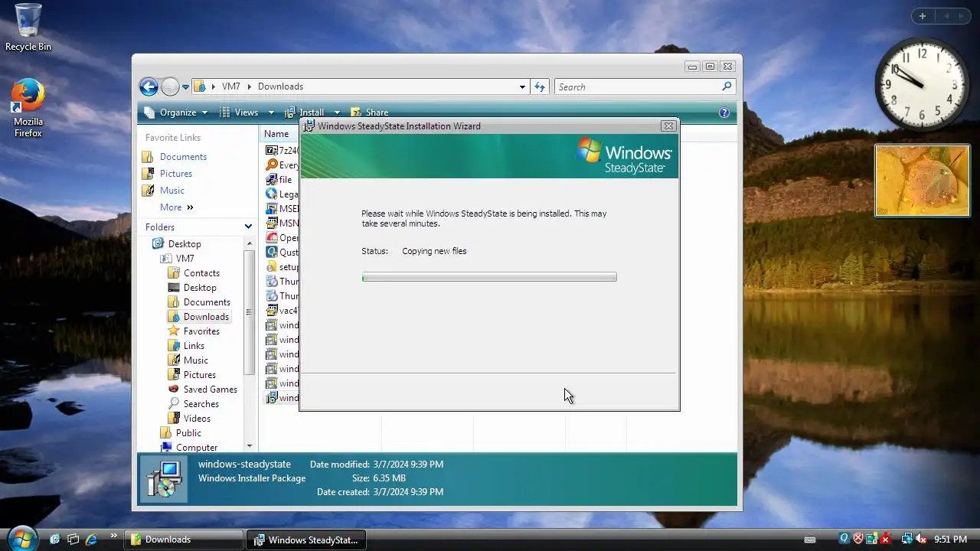Image resolution: width=980 pixels, height=551 pixels.
Task: Click the Refresh button beside address bar
Action: [x=540, y=87]
